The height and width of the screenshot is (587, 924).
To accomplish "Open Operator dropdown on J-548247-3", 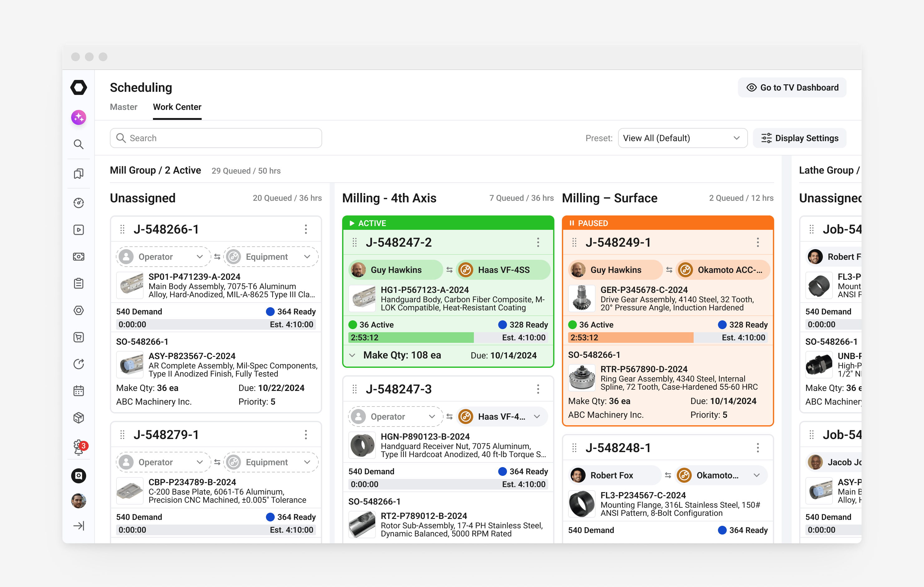I will 395,417.
